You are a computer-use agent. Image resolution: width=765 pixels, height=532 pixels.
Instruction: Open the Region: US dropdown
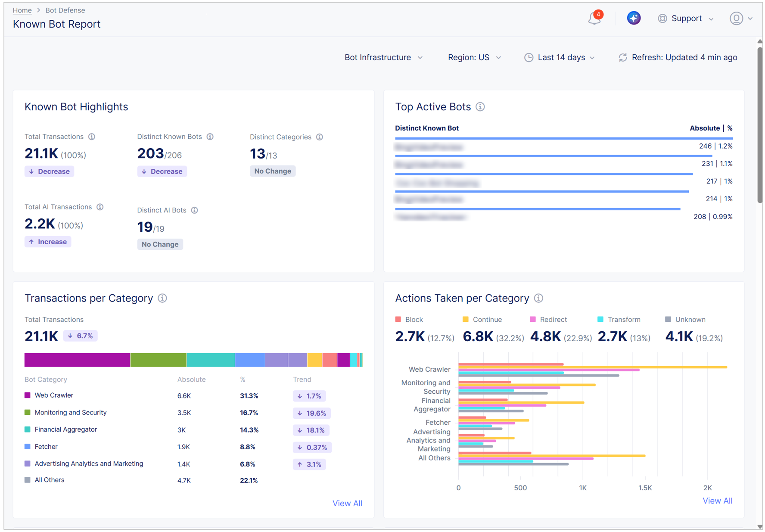[474, 57]
